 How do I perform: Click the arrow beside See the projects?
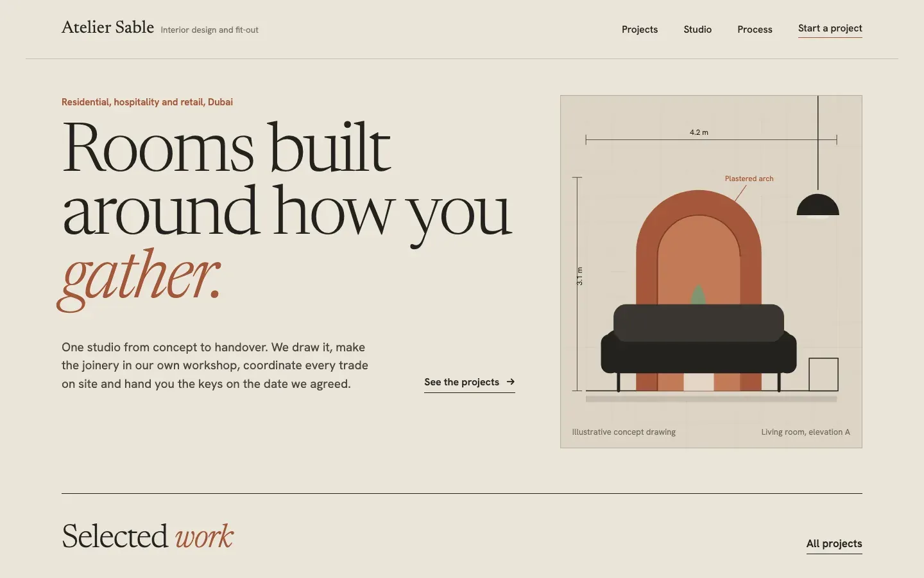[511, 382]
